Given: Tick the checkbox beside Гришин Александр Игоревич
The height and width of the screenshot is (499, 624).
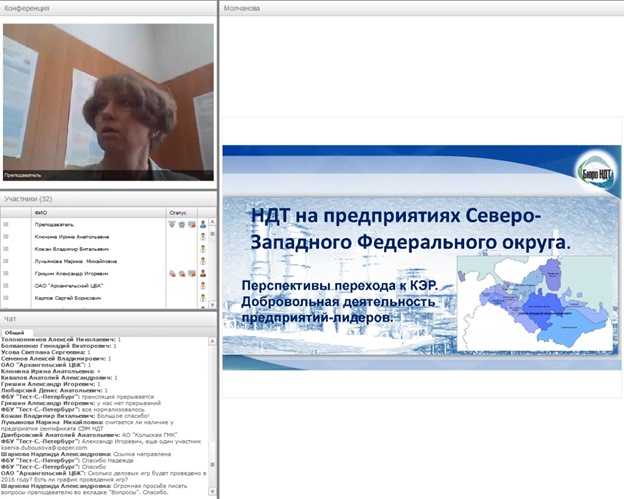Looking at the screenshot, I should click(x=6, y=273).
